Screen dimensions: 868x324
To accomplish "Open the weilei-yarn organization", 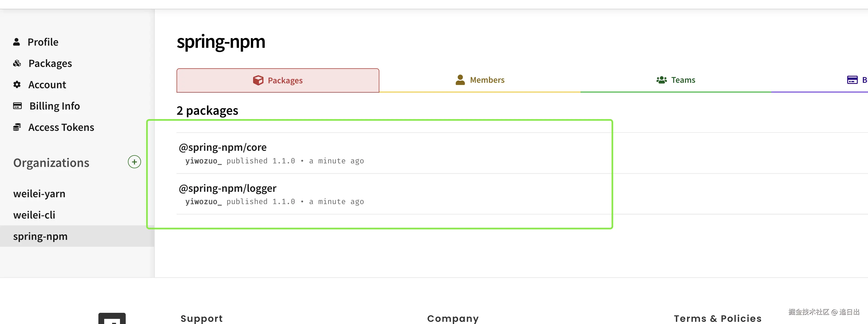I will [39, 194].
